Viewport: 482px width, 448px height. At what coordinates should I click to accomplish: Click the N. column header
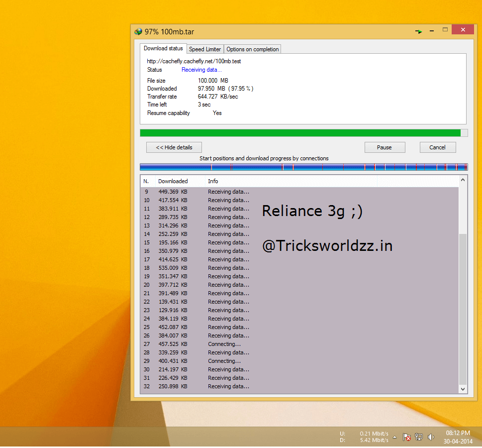click(148, 181)
